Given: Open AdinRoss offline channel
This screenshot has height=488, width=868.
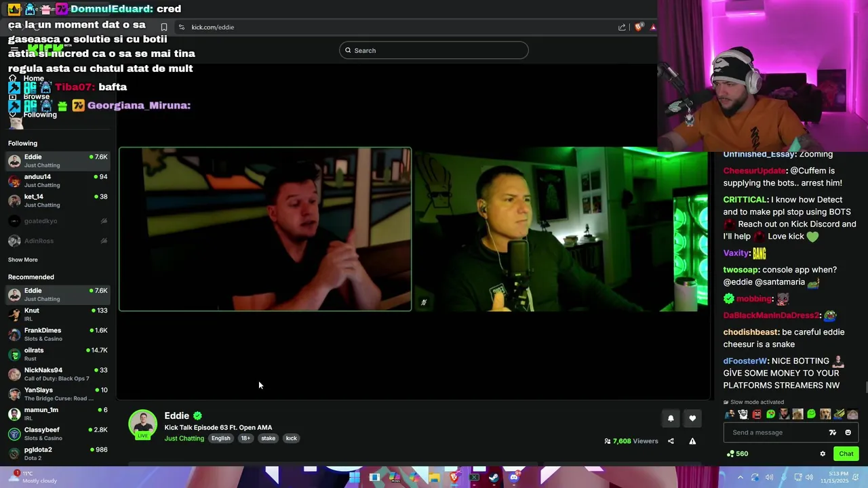Looking at the screenshot, I should 58,241.
